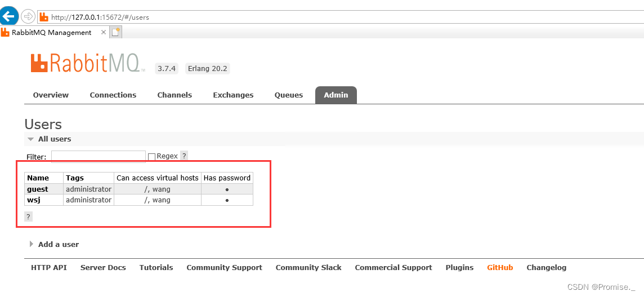
Task: Open the Changelog link
Action: (546, 268)
